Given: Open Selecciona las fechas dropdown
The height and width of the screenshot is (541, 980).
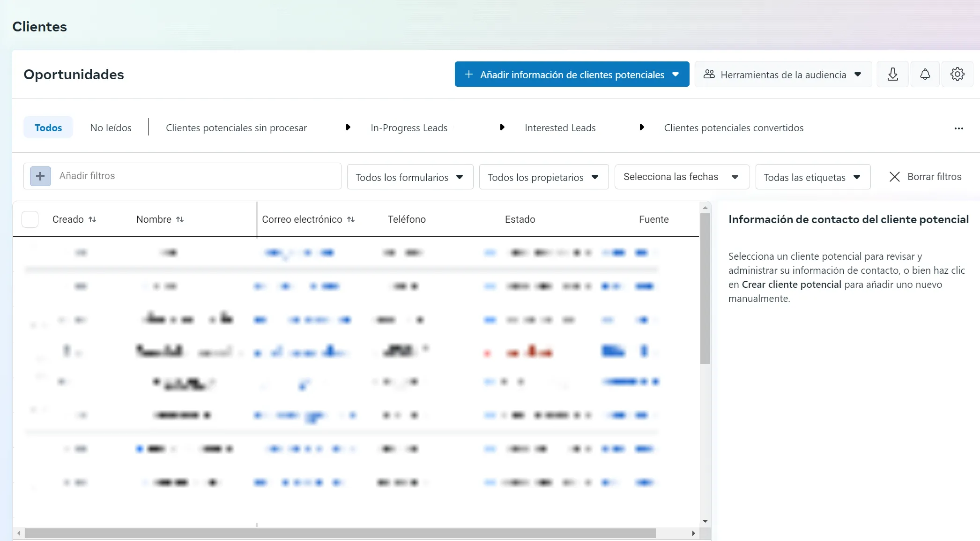Looking at the screenshot, I should [x=682, y=177].
